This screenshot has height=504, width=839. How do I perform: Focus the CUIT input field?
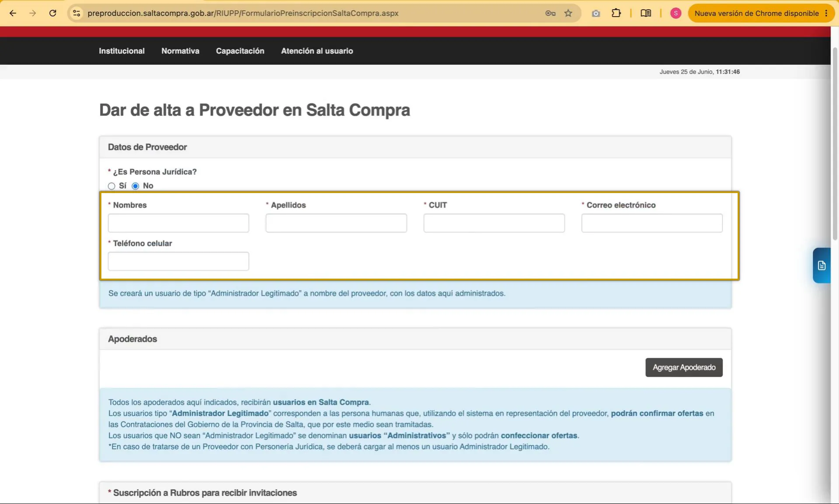point(494,223)
